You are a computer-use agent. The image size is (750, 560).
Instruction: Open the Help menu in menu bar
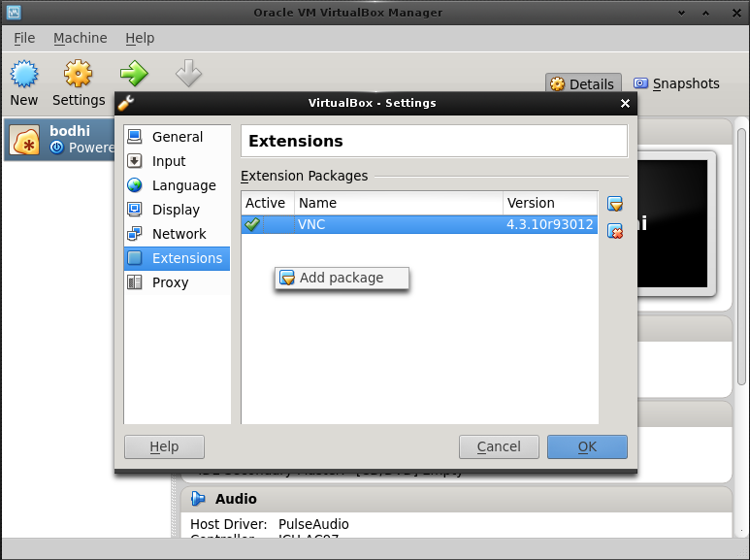point(140,38)
